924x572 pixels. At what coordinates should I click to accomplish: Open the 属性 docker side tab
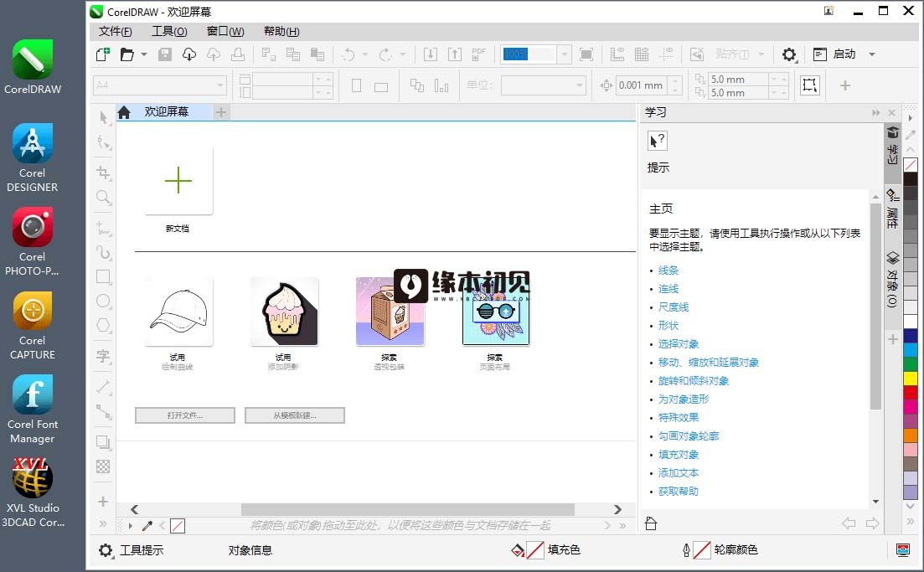[893, 209]
